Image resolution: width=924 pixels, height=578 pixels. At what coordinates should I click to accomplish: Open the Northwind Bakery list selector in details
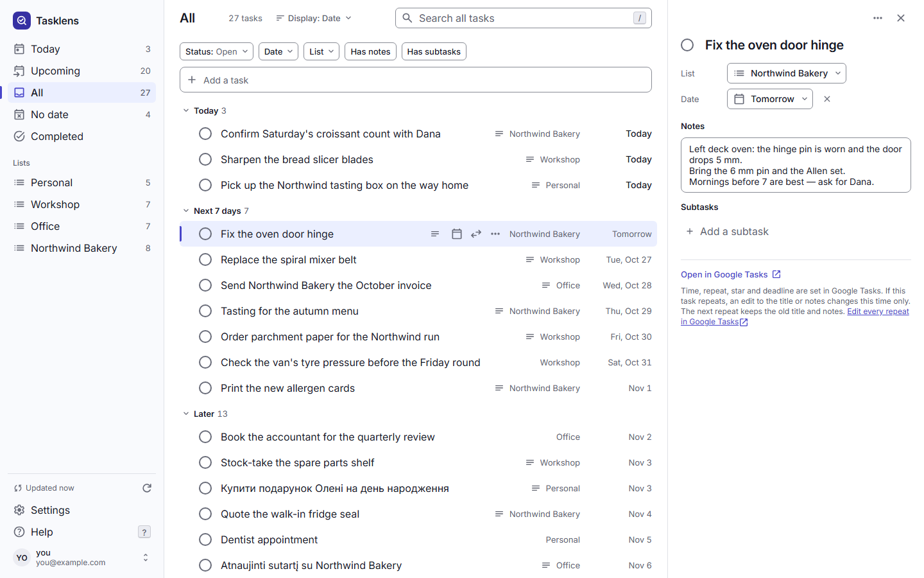coord(787,73)
